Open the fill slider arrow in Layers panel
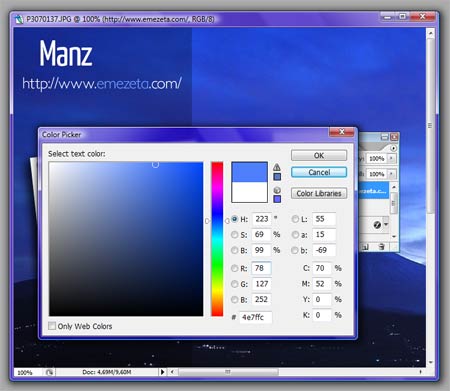This screenshot has height=391, width=450. [x=392, y=174]
